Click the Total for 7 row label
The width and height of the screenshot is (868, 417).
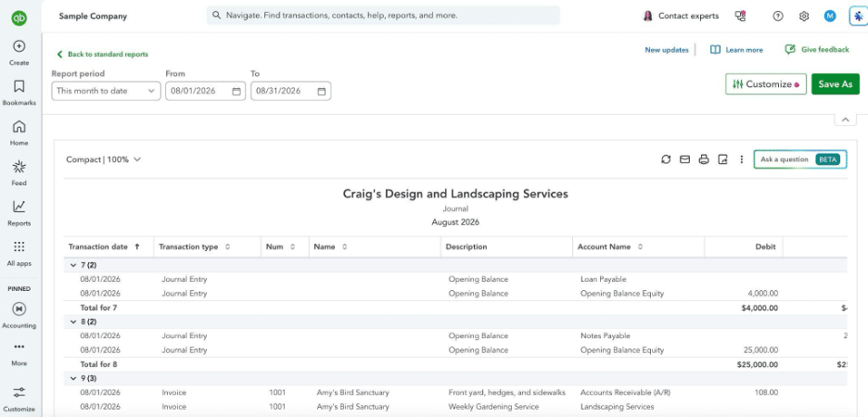pyautogui.click(x=98, y=308)
